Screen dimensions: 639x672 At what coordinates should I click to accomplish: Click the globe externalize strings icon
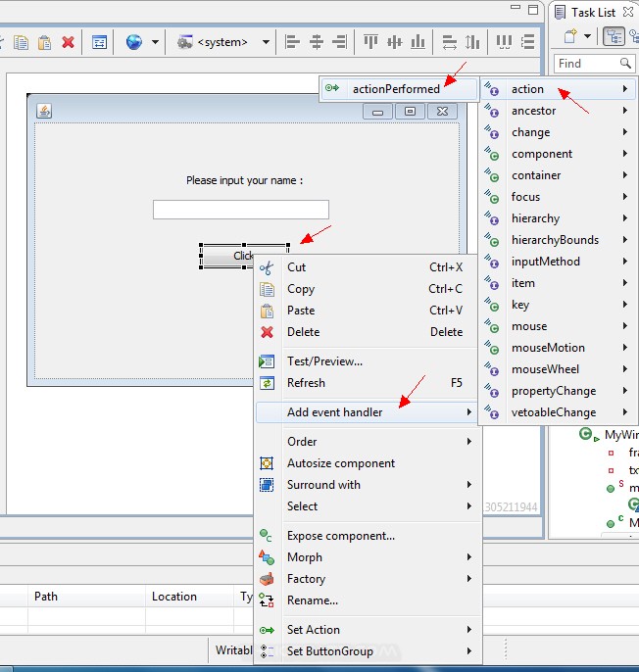[x=133, y=42]
